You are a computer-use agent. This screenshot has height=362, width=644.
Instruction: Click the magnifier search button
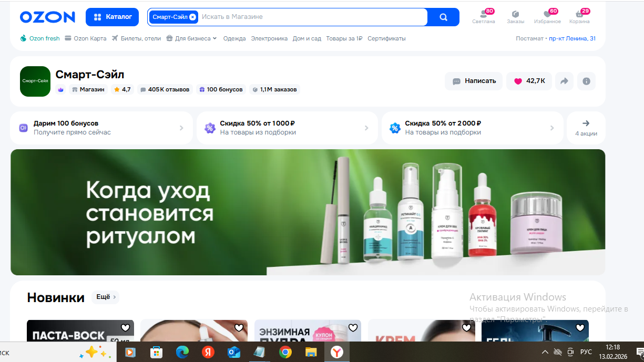443,17
